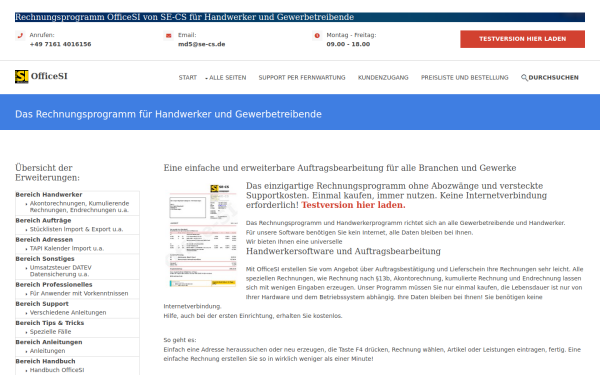The height and width of the screenshot is (375, 600).
Task: Open Handbuch OfficeSI link
Action: [57, 370]
